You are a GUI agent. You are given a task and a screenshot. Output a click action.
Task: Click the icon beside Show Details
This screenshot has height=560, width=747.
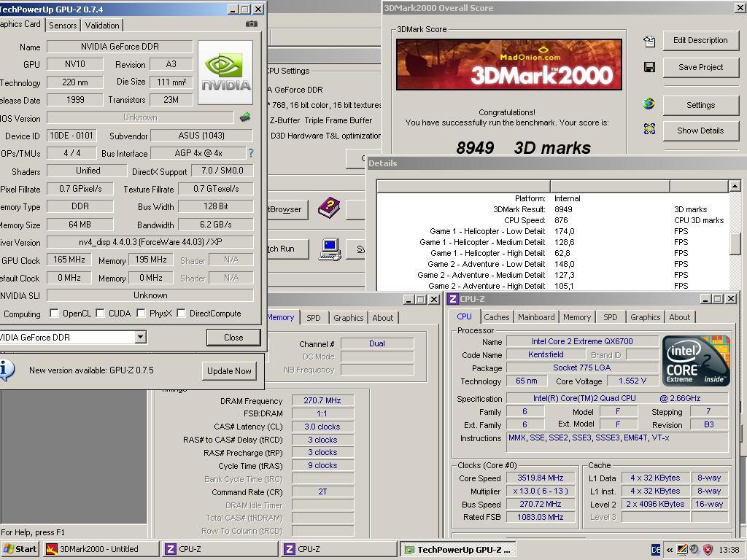click(649, 128)
